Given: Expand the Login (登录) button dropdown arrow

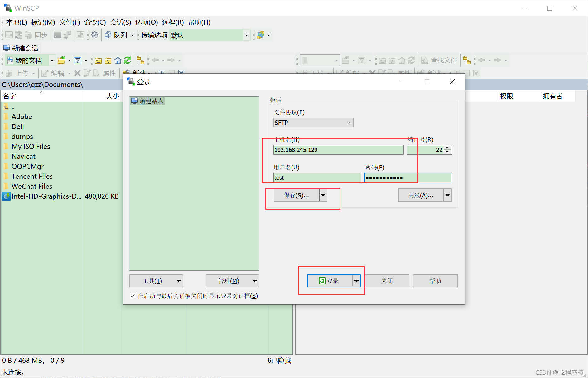Looking at the screenshot, I should coord(356,281).
